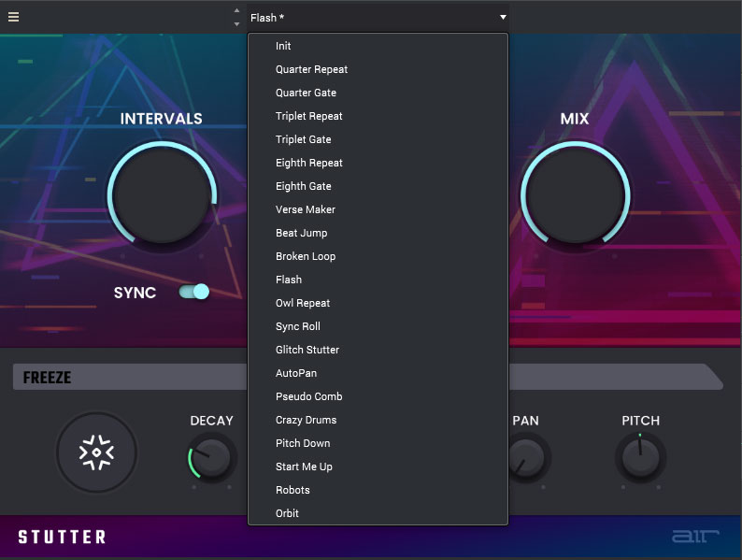The image size is (742, 560).
Task: Click the AIR logo
Action: point(695,537)
